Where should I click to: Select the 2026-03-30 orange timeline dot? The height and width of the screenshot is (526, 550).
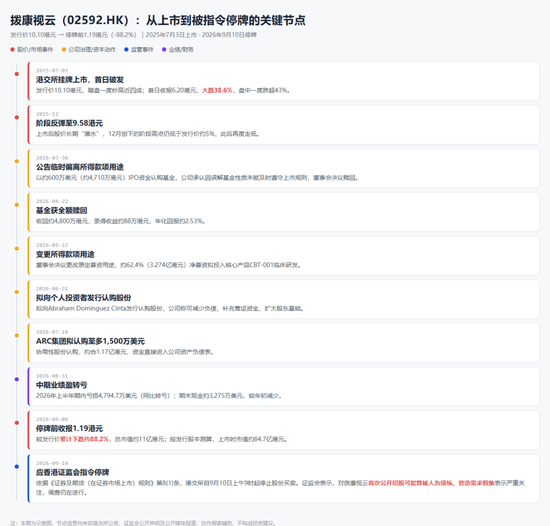[16, 161]
